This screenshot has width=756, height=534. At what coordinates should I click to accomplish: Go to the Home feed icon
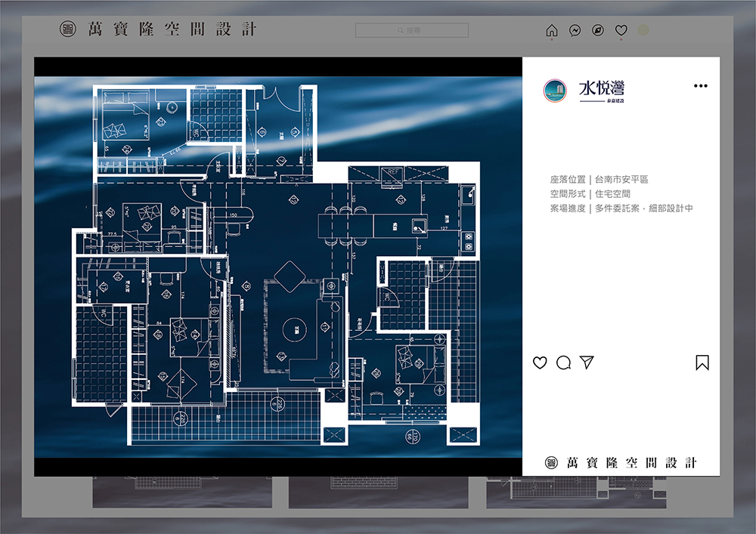click(x=552, y=31)
